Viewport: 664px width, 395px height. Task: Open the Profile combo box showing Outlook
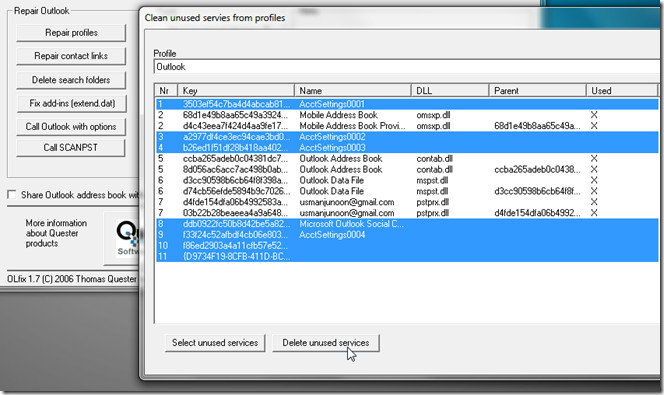[407, 67]
